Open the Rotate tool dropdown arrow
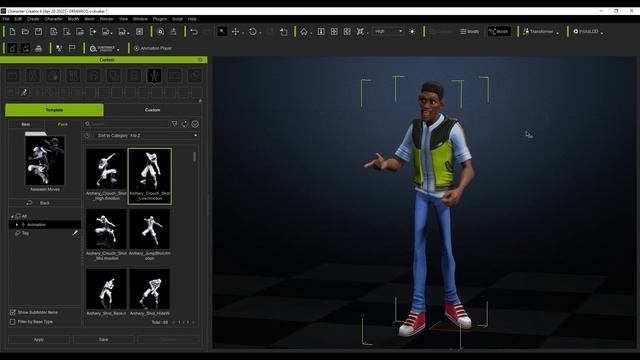The height and width of the screenshot is (360, 640). click(x=260, y=33)
